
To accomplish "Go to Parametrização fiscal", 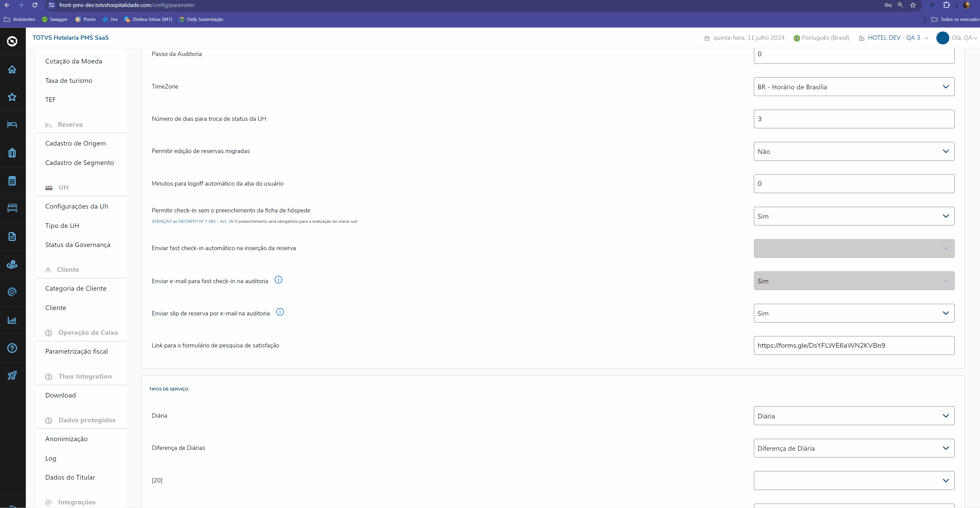I will 76,351.
